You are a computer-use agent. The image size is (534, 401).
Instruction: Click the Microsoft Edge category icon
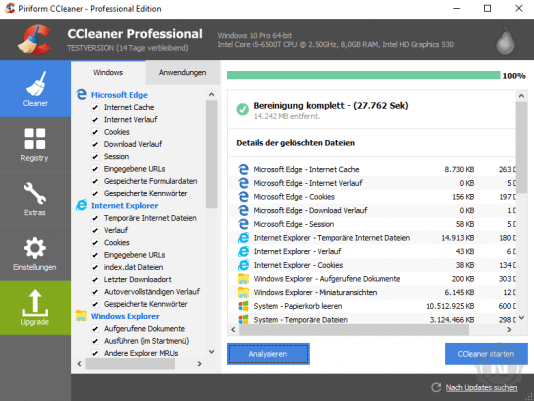point(81,94)
